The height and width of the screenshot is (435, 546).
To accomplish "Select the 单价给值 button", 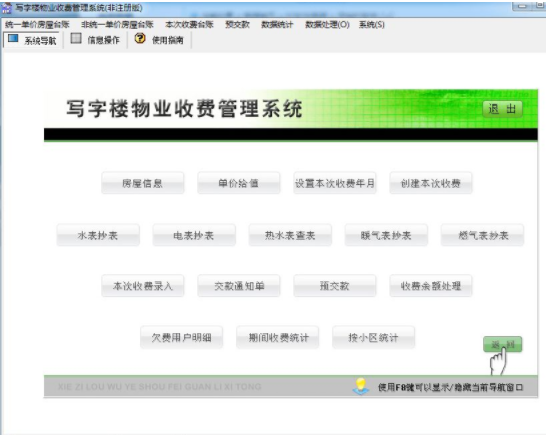I will click(239, 183).
